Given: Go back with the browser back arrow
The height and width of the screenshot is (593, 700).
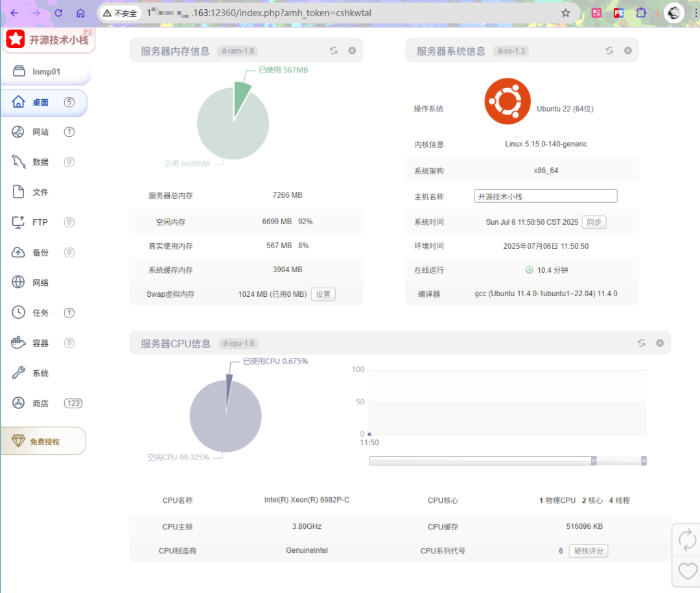Looking at the screenshot, I should click(14, 13).
